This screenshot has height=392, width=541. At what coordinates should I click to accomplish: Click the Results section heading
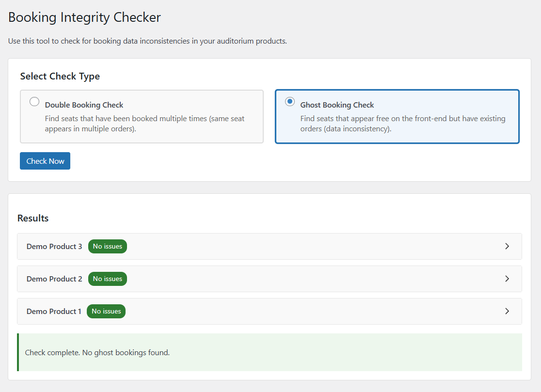coord(33,218)
